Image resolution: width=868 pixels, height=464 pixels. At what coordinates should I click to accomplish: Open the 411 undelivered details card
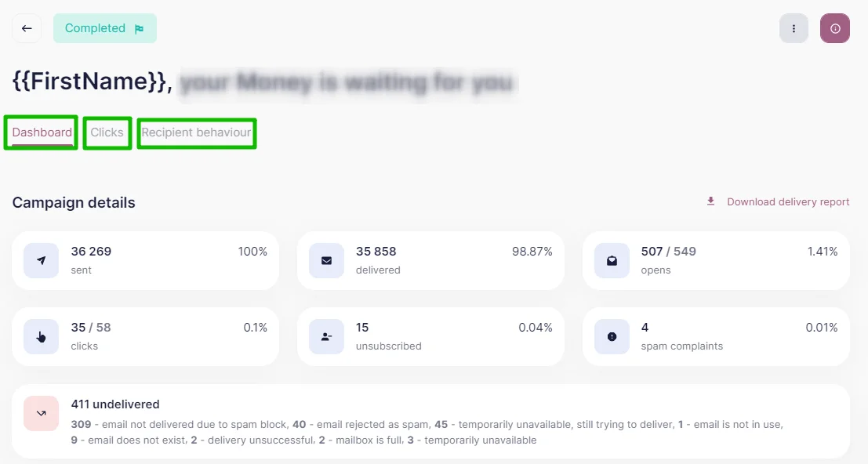coord(430,422)
